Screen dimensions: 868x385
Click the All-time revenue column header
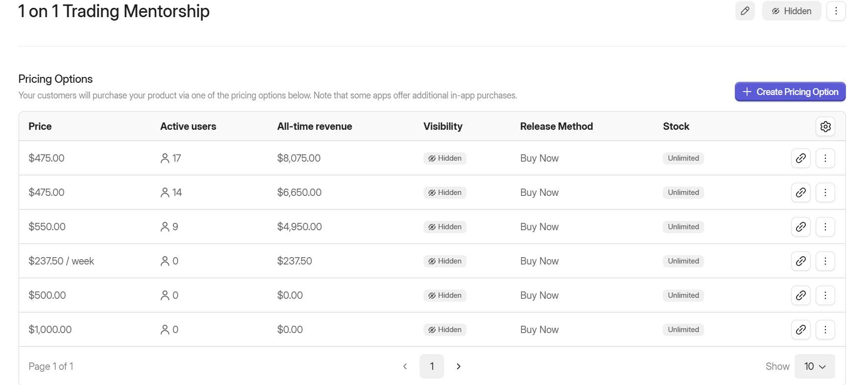coord(314,126)
